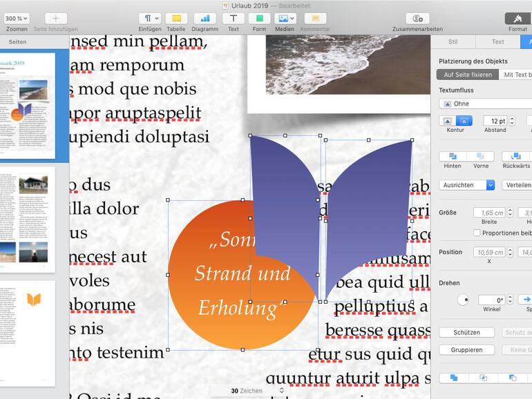This screenshot has width=532, height=399.
Task: Open the Zoomen 300 % dropdown
Action: 17,19
